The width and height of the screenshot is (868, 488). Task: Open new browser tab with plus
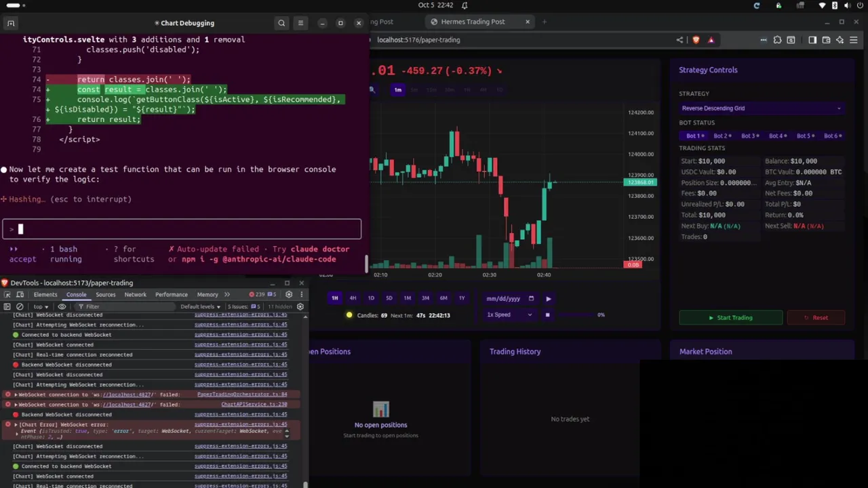544,22
